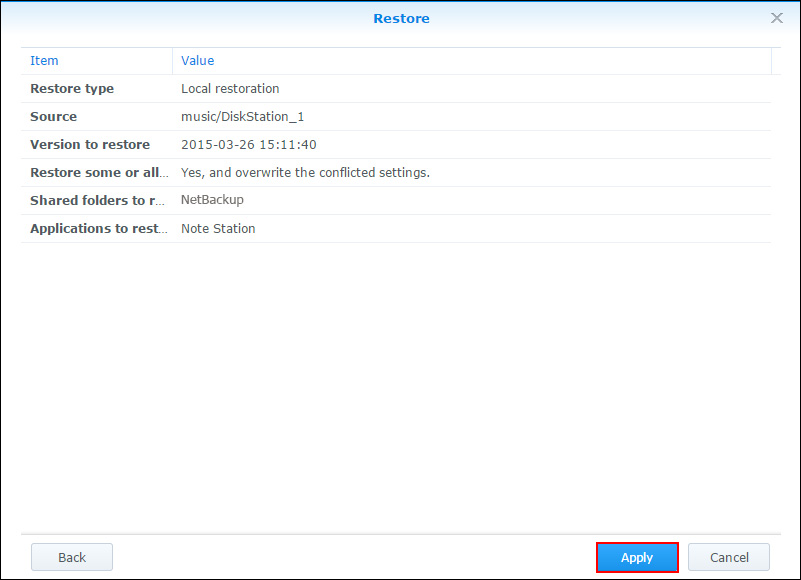The image size is (801, 580).
Task: Select the 'music/DiskStation_1' value
Action: (243, 117)
